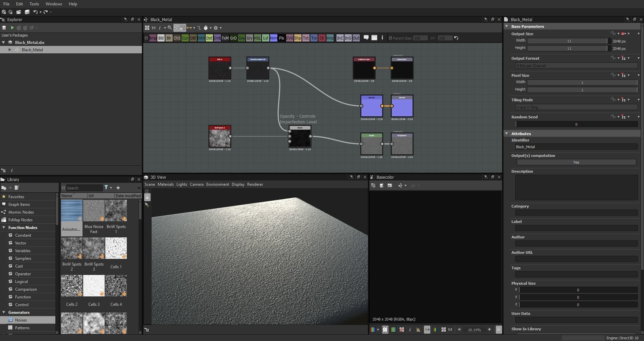Toggle checkerboard transparency in 2D view
Image resolution: width=644 pixels, height=341 pixels.
click(385, 330)
